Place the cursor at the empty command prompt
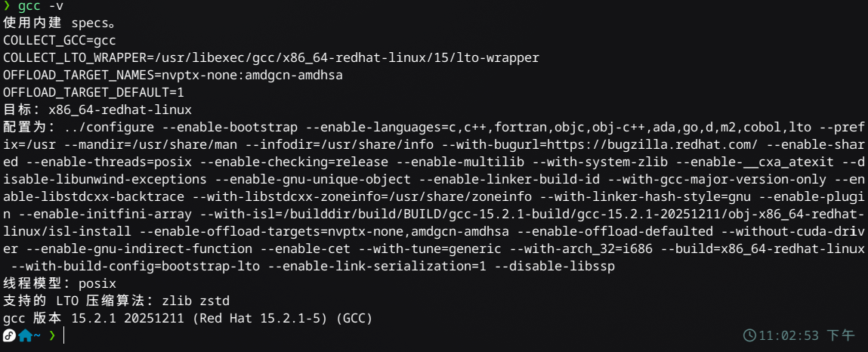The height and width of the screenshot is (352, 868). (x=64, y=335)
